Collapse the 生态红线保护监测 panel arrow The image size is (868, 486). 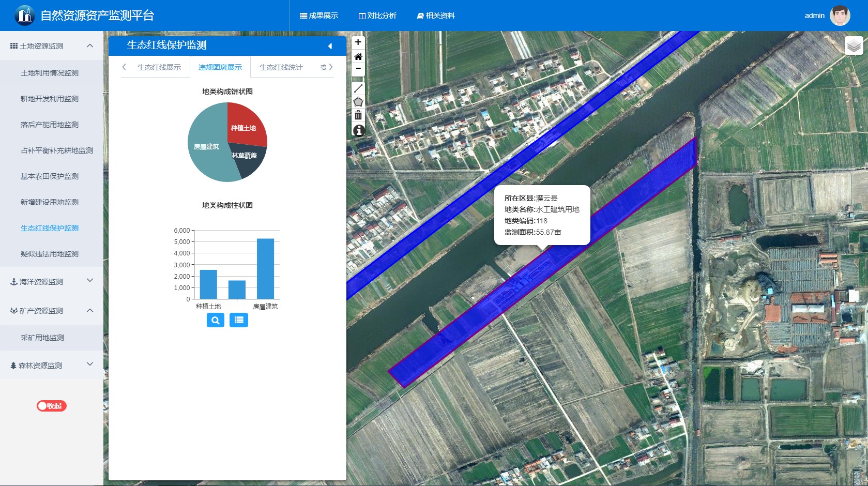(330, 46)
